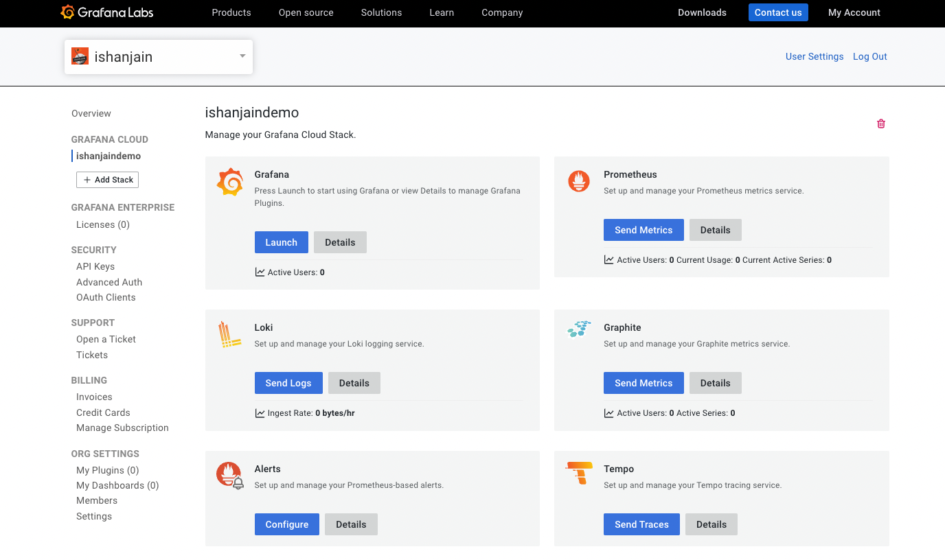Screen dimensions: 945x560
Task: Click the Contact us button
Action: coord(777,12)
